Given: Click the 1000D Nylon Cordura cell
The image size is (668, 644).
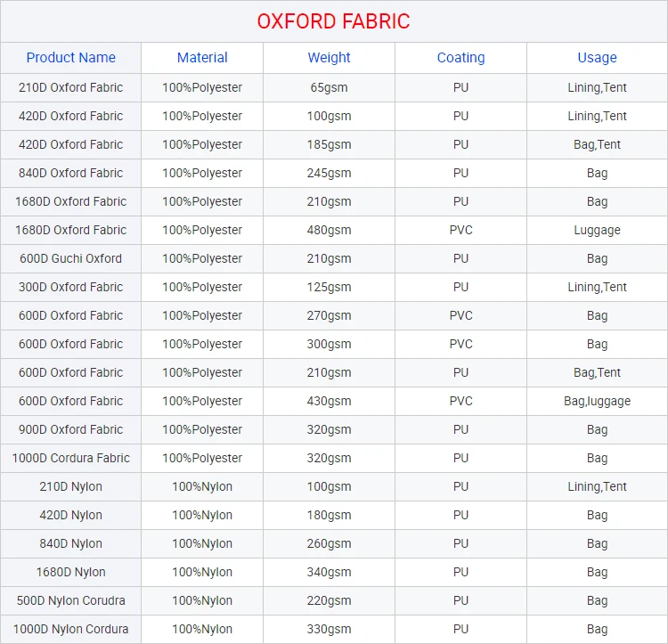Looking at the screenshot, I should click(x=71, y=629).
